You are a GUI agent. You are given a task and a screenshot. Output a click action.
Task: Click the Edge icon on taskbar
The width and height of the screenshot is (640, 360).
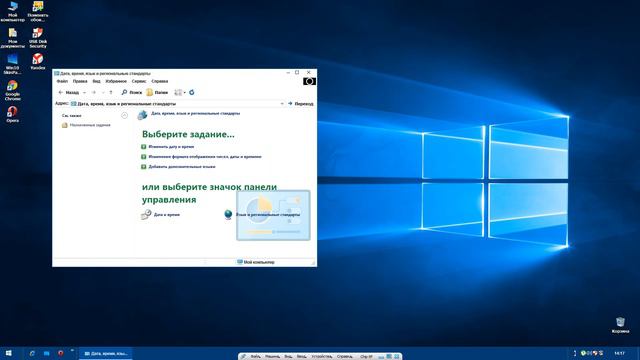[x=32, y=353]
